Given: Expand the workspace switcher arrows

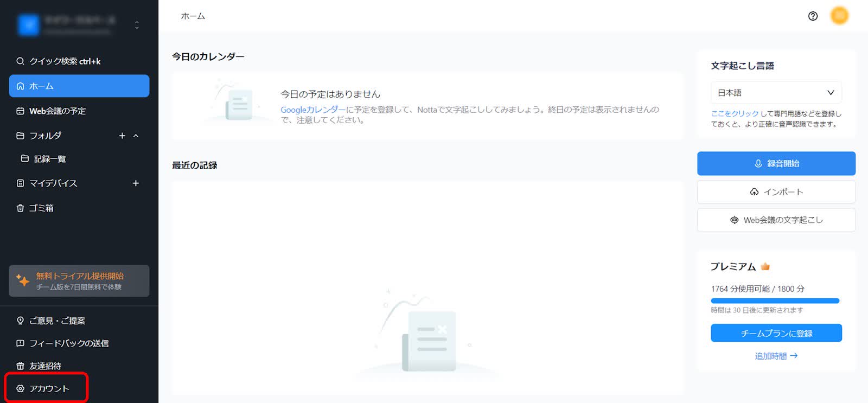Looking at the screenshot, I should point(137,25).
